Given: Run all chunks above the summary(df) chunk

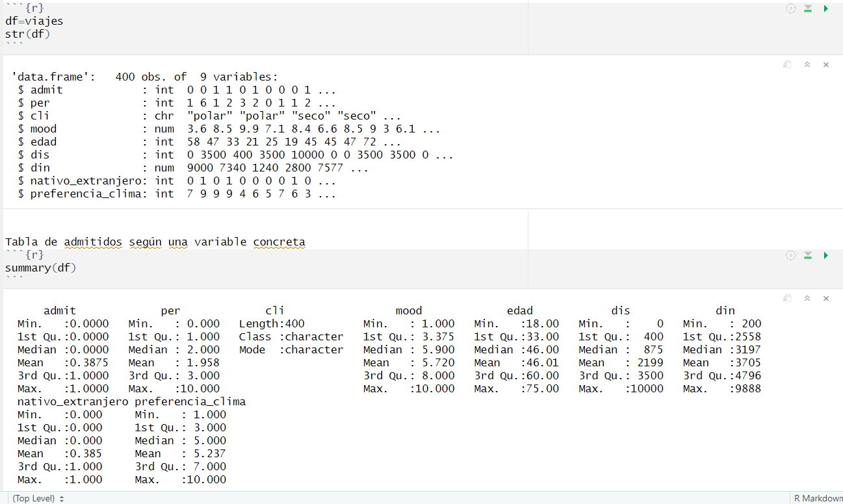Looking at the screenshot, I should coord(808,255).
